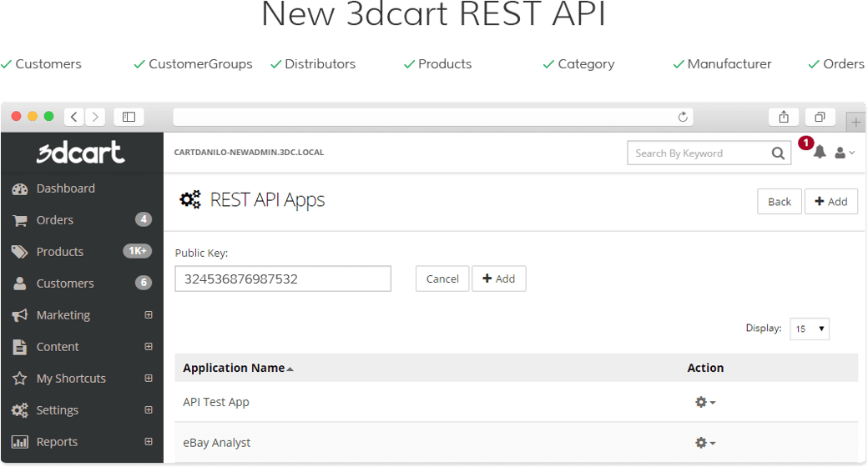Click the Safari share icon
868x467 pixels.
(x=784, y=117)
